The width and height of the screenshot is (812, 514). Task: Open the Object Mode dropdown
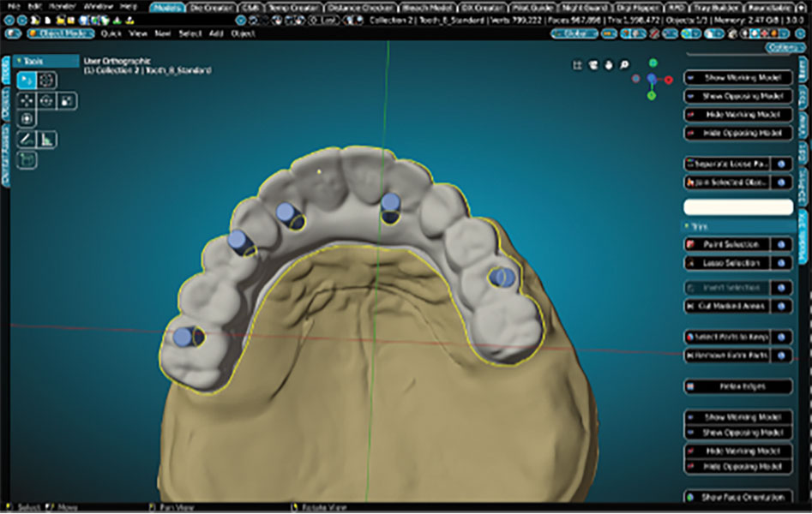[61, 33]
